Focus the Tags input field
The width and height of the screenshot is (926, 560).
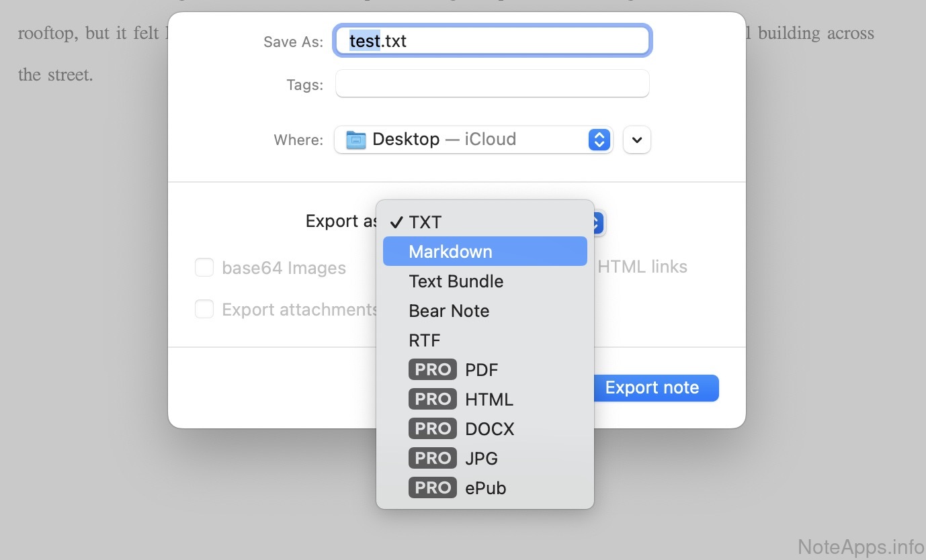tap(492, 84)
